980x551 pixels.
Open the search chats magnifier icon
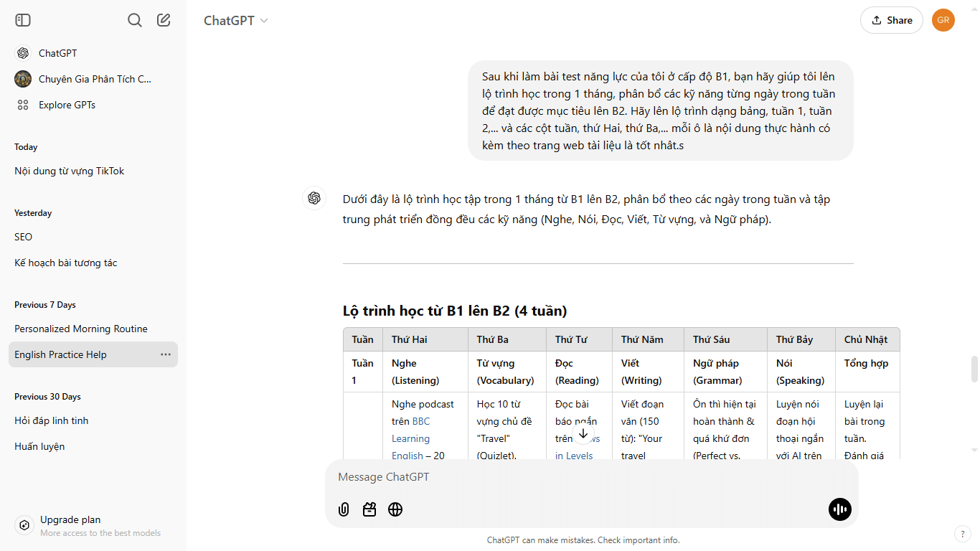click(x=134, y=20)
